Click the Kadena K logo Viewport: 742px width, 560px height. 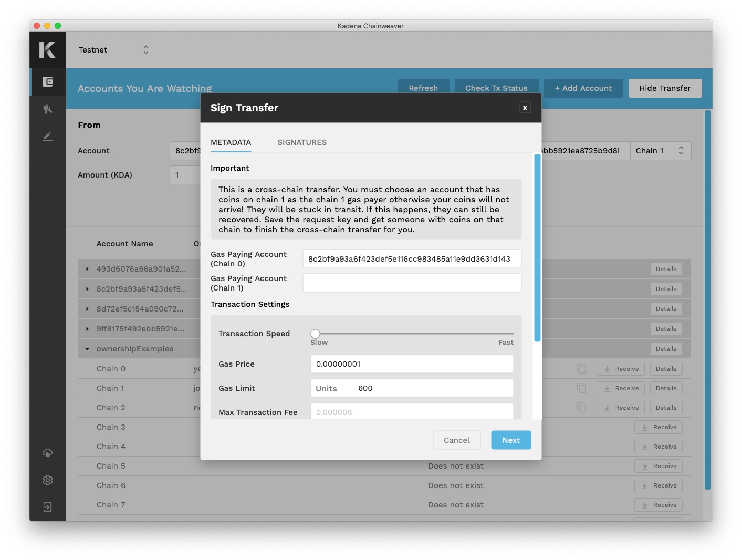(47, 50)
